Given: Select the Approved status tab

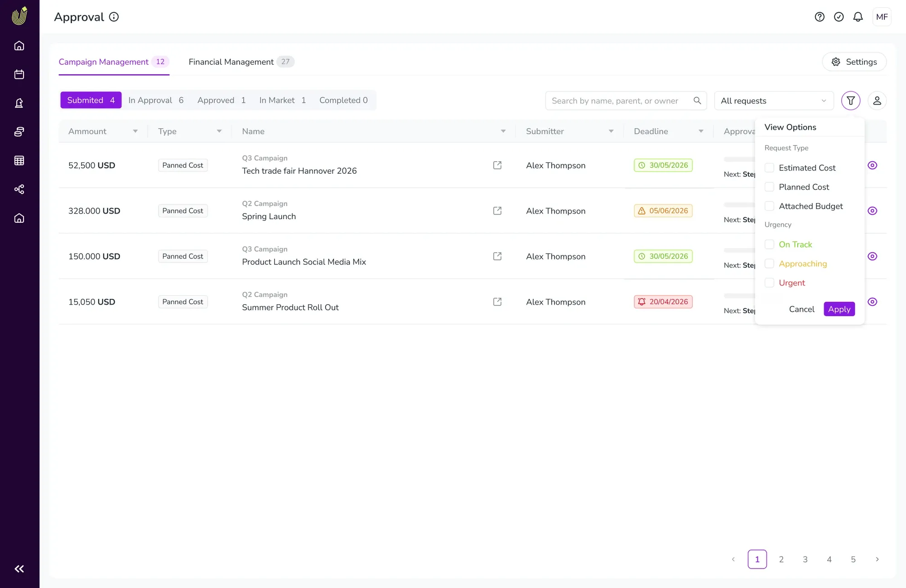Looking at the screenshot, I should [x=222, y=100].
